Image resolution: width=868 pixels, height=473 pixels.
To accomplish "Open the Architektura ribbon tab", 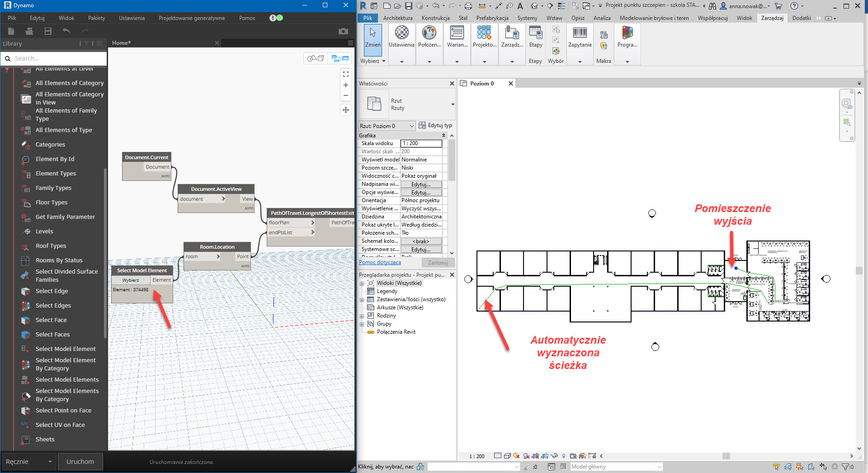I will (x=397, y=18).
